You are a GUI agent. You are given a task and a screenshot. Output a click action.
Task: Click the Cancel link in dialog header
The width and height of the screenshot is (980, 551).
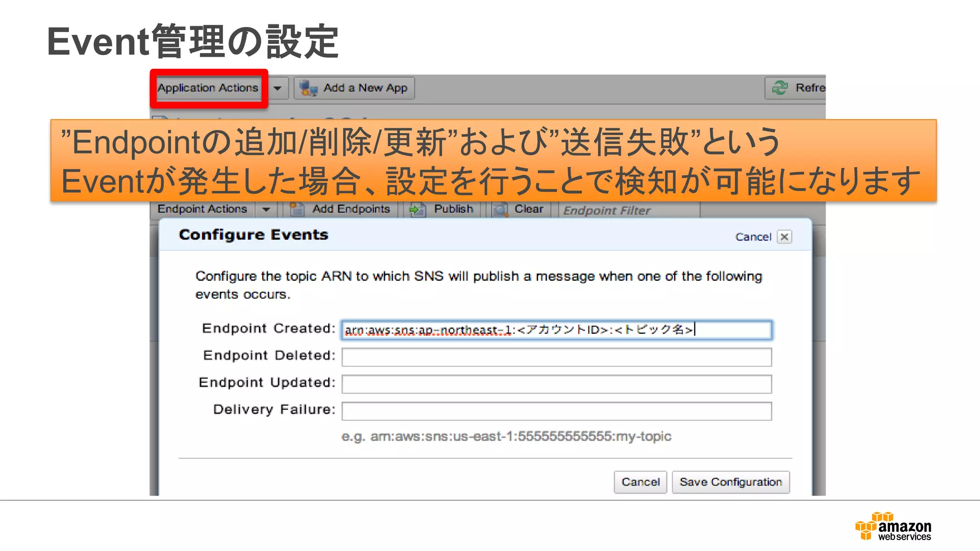coord(753,237)
